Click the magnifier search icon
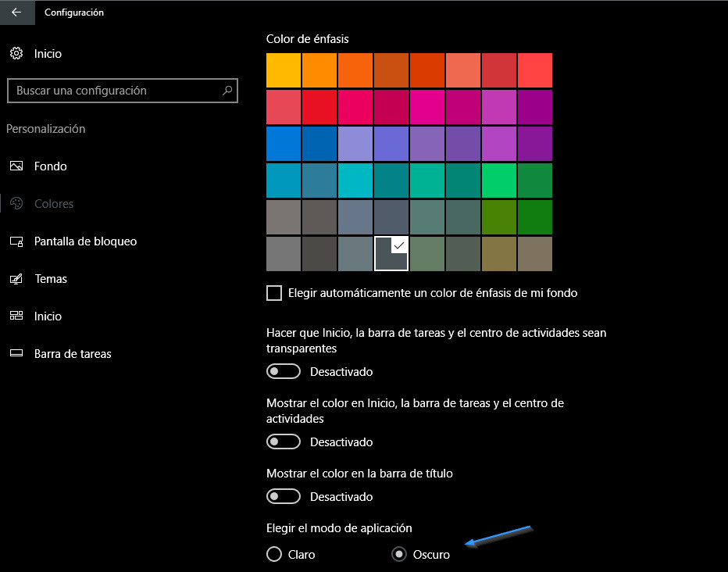This screenshot has width=728, height=572. pyautogui.click(x=227, y=90)
